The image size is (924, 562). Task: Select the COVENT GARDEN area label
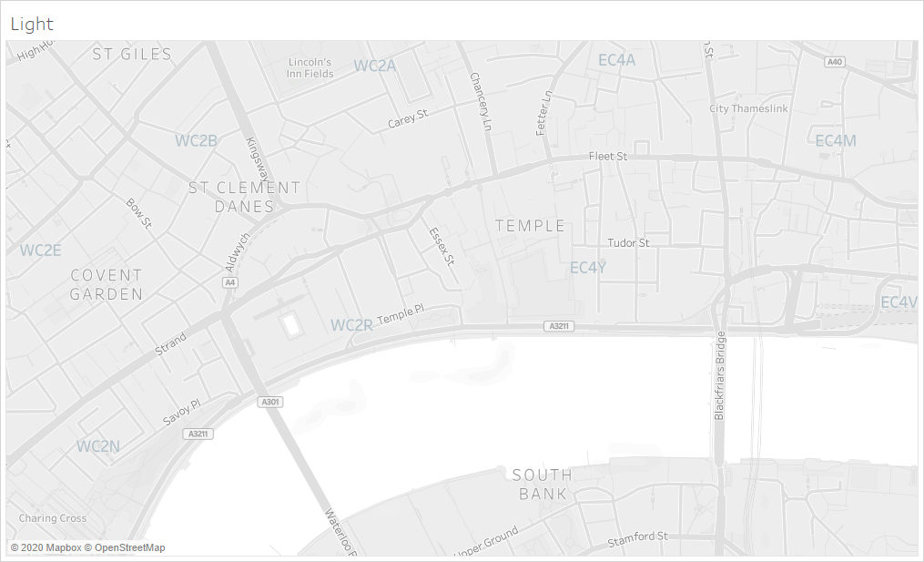(107, 285)
